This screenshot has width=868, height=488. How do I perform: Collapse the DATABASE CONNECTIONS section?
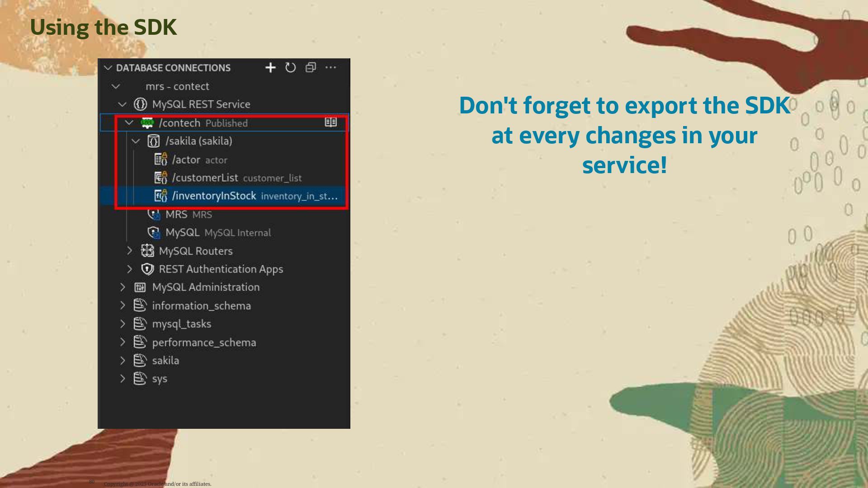pos(108,68)
